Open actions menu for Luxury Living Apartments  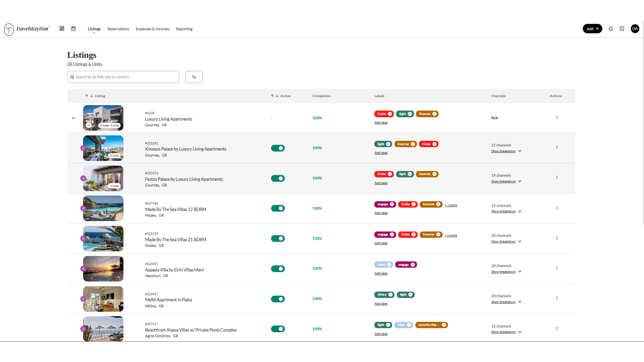point(557,118)
